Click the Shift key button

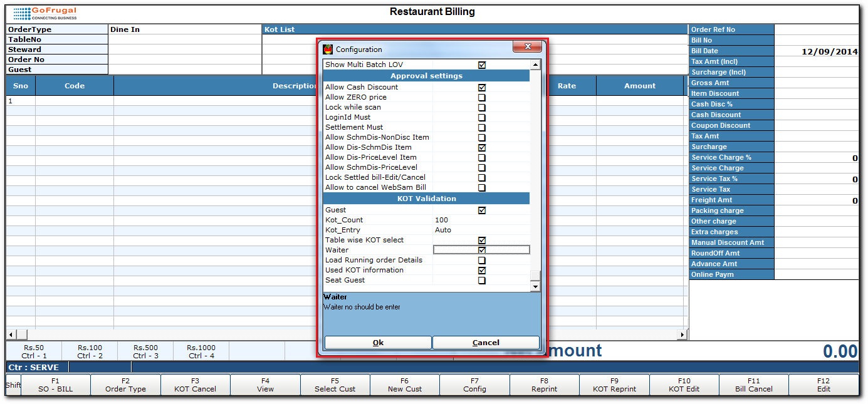pos(13,385)
